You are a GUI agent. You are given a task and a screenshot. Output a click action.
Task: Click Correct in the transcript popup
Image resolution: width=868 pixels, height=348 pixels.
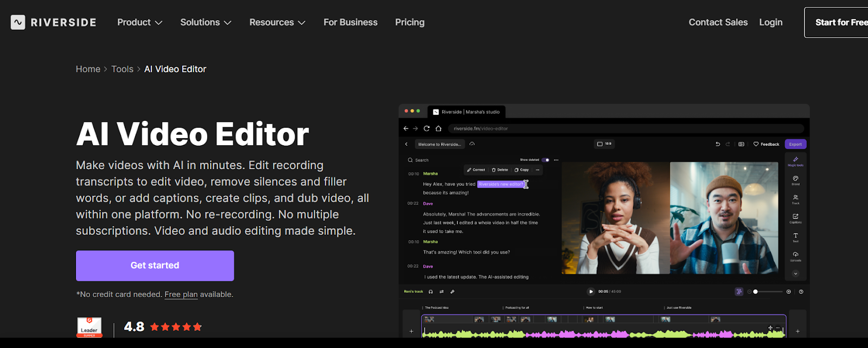476,170
